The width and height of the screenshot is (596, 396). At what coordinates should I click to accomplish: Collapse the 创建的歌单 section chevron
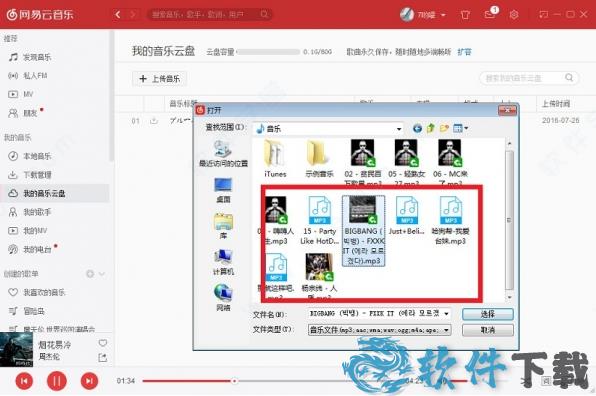[x=102, y=273]
